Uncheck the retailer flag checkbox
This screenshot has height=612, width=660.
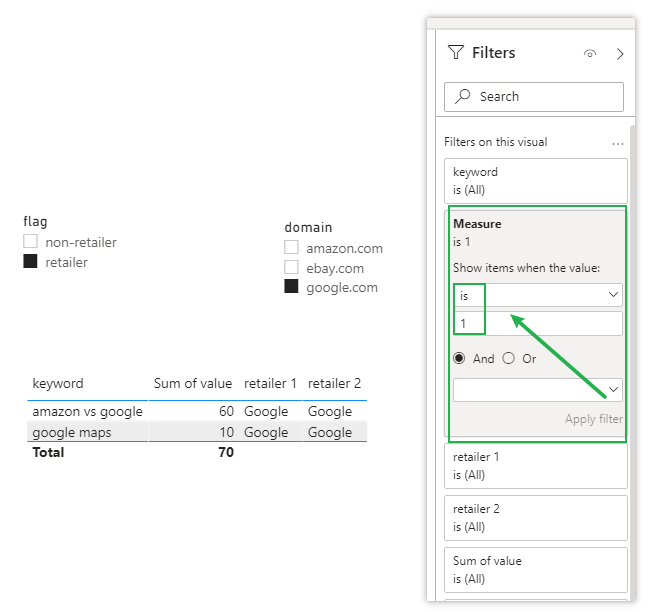tap(30, 261)
